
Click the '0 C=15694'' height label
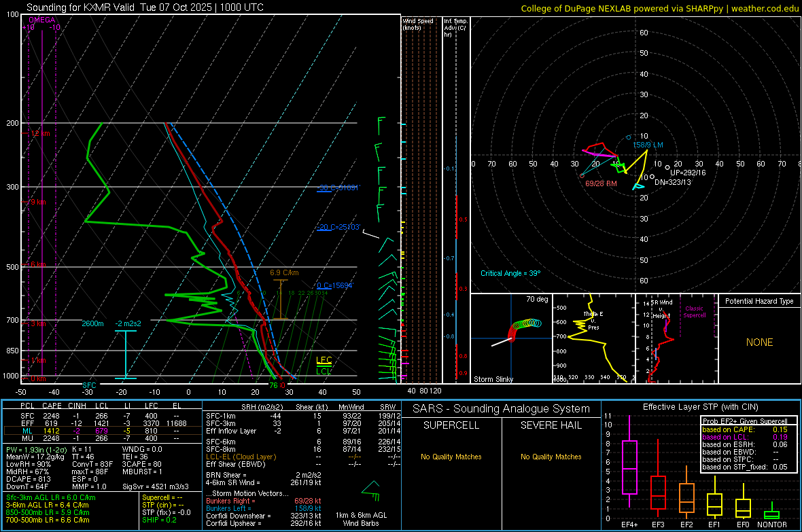(x=335, y=285)
